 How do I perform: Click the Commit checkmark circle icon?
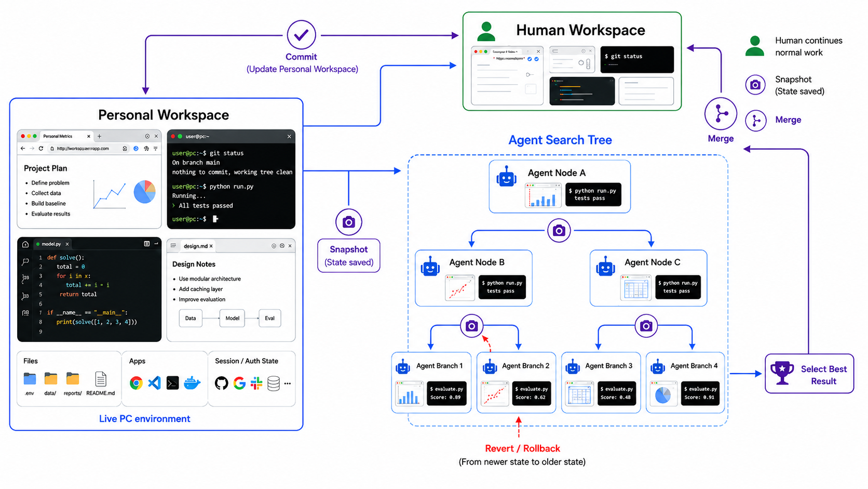(x=301, y=35)
